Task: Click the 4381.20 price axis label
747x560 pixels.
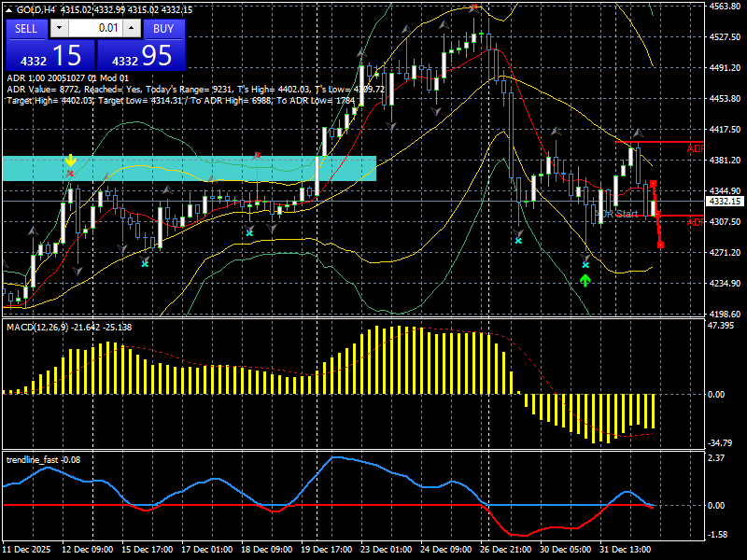Action: point(725,160)
